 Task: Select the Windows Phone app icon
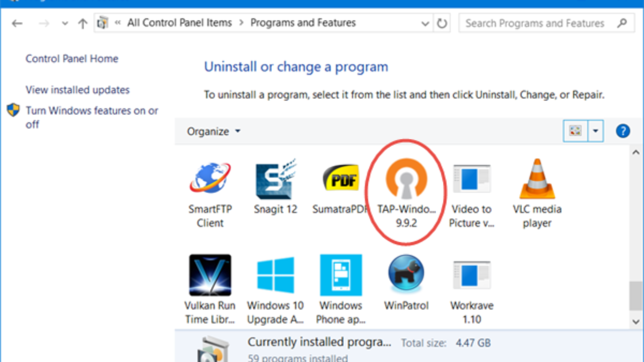click(x=341, y=275)
